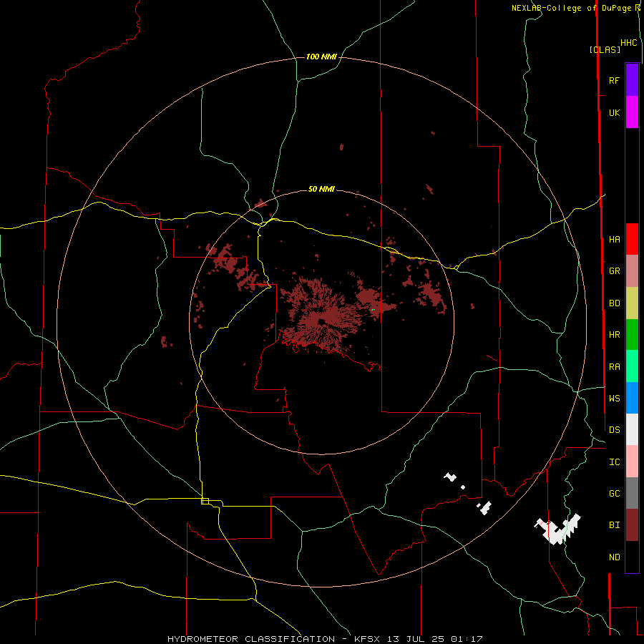Click the ND legend label
644x644 pixels.
tap(614, 557)
